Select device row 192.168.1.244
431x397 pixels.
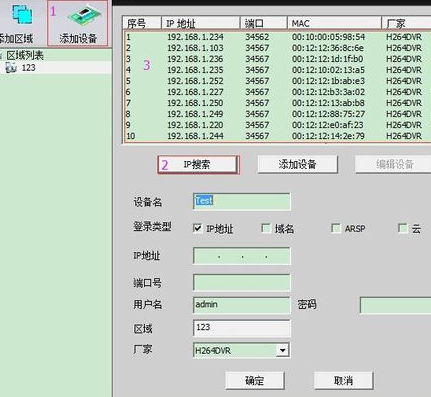coord(277,136)
